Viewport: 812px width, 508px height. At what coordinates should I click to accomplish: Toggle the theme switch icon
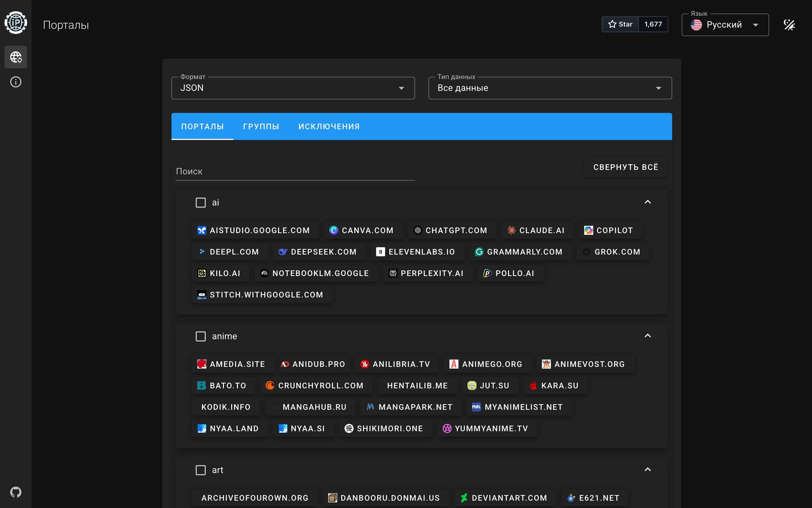[789, 25]
